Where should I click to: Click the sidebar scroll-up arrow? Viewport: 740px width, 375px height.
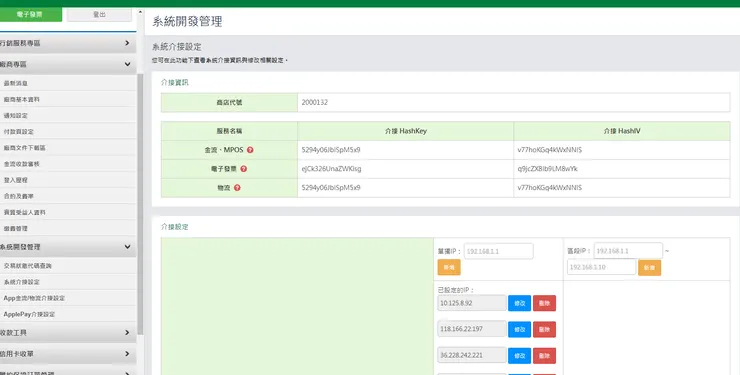(x=140, y=12)
